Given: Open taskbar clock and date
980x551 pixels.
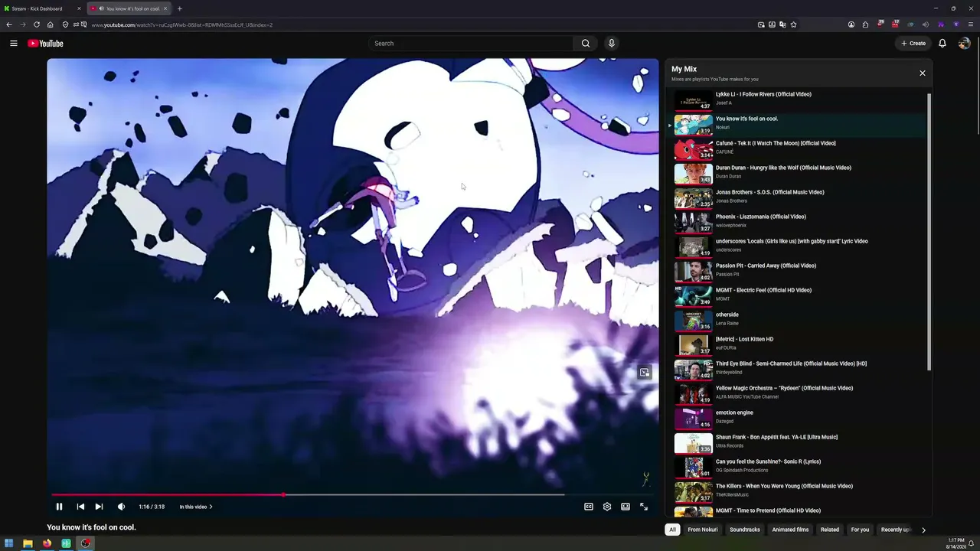Looking at the screenshot, I should [x=955, y=543].
